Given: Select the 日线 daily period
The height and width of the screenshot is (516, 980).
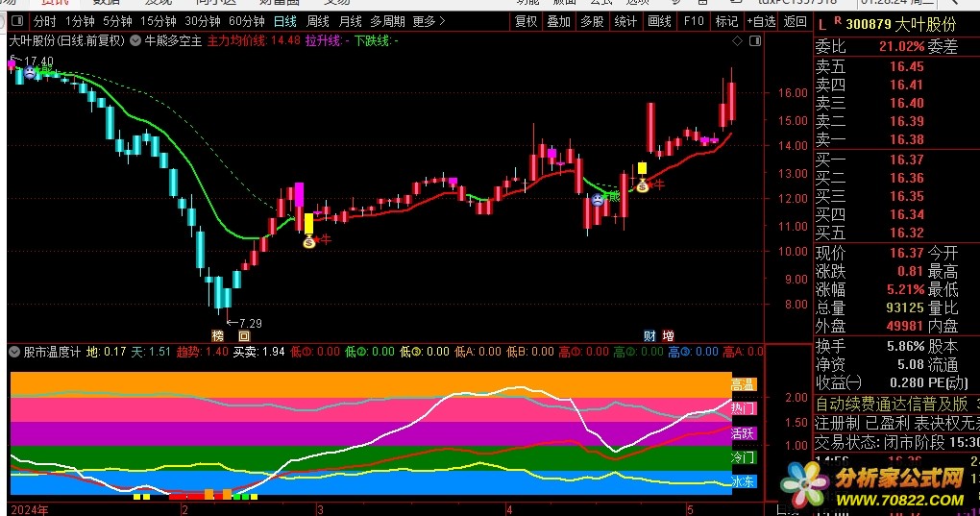Looking at the screenshot, I should tap(285, 21).
